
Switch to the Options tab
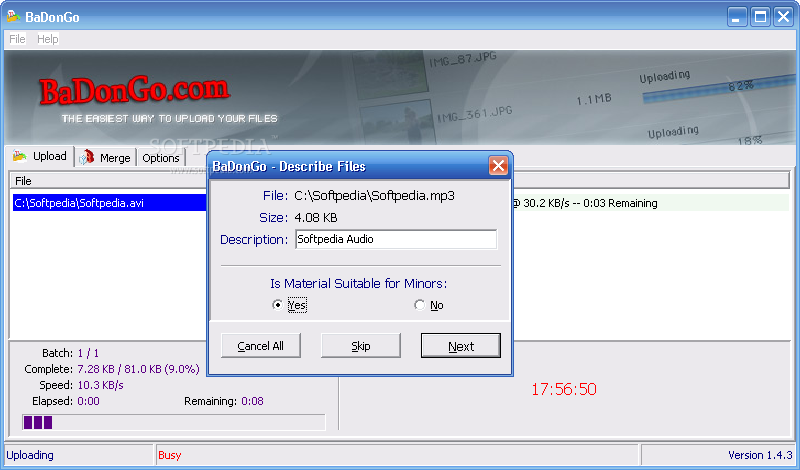[x=161, y=158]
